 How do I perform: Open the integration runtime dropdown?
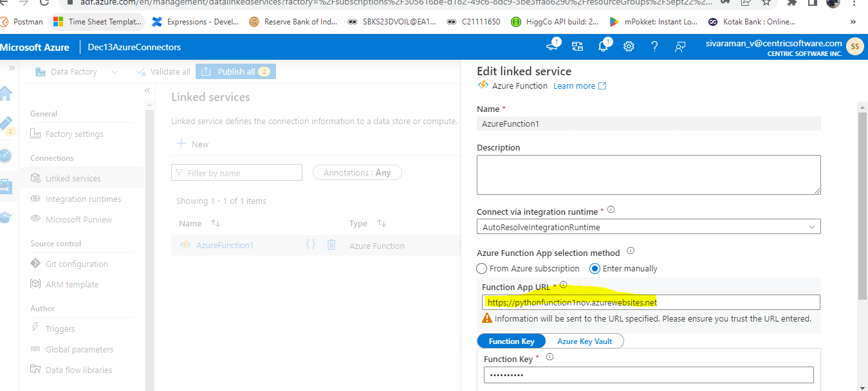pyautogui.click(x=813, y=226)
